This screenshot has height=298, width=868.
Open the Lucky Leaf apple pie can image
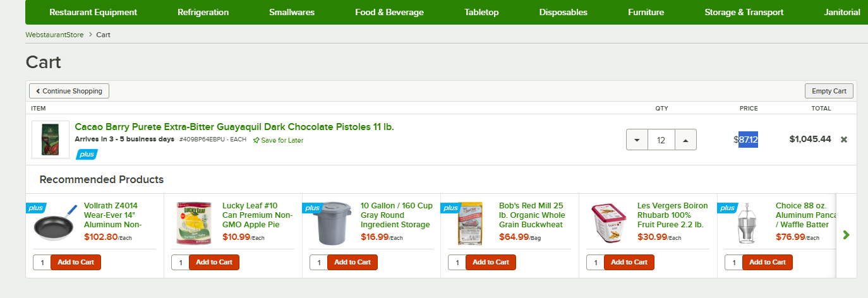click(x=195, y=223)
